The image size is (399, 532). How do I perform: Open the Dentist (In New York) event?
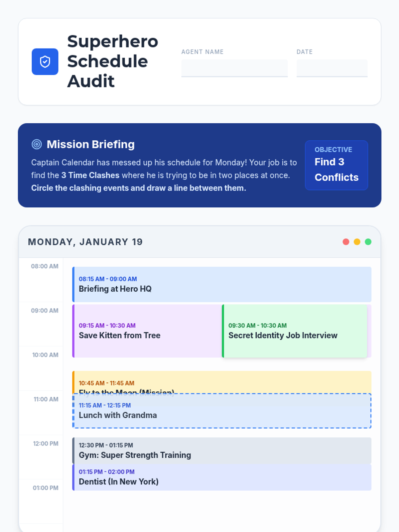coord(221,477)
